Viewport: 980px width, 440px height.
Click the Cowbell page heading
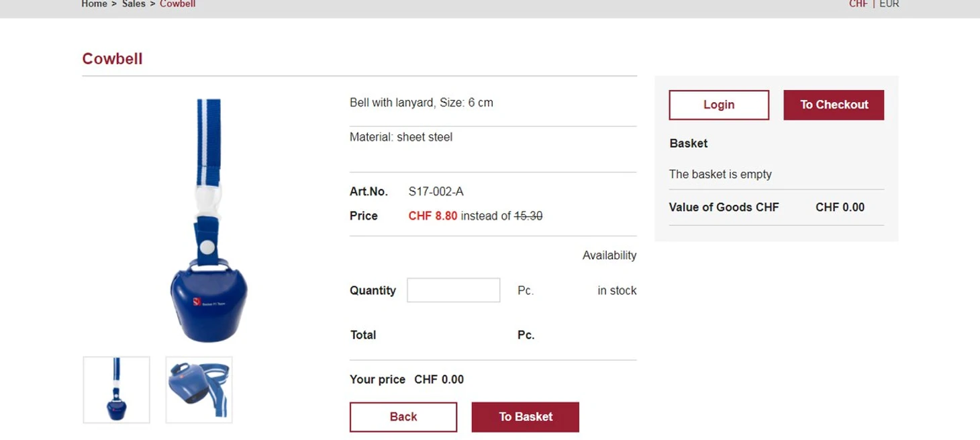click(x=112, y=58)
